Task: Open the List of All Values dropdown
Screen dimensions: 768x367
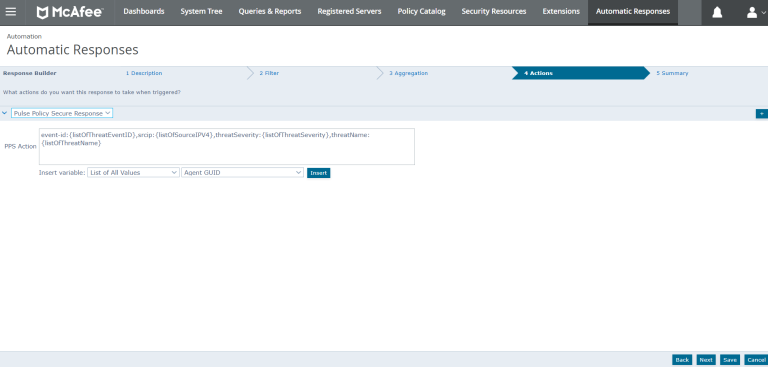Action: (133, 172)
